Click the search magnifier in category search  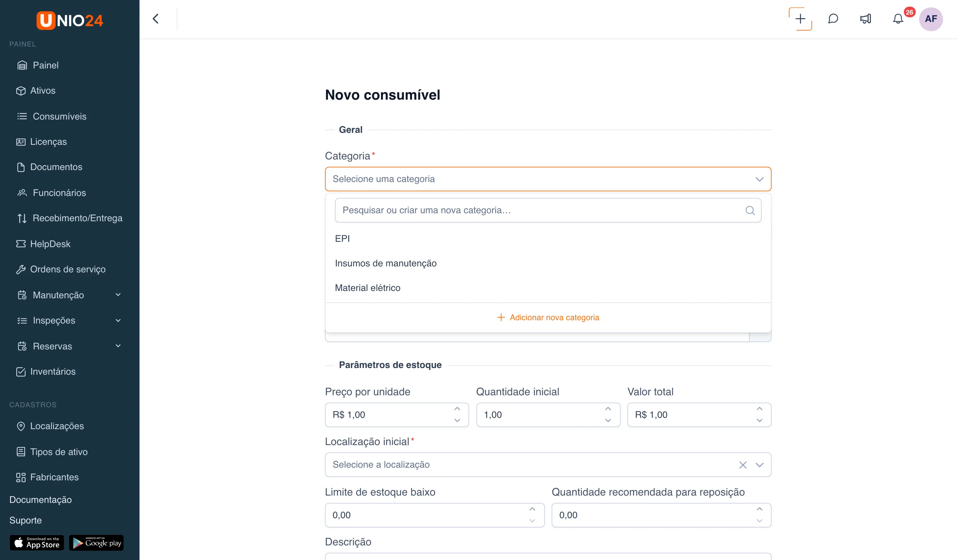click(x=750, y=210)
